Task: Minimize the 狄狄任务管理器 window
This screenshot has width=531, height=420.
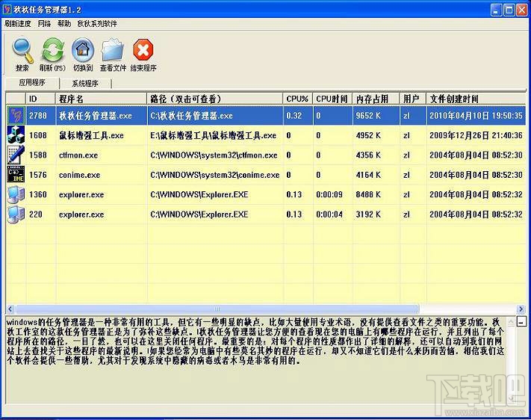Action: [x=496, y=10]
